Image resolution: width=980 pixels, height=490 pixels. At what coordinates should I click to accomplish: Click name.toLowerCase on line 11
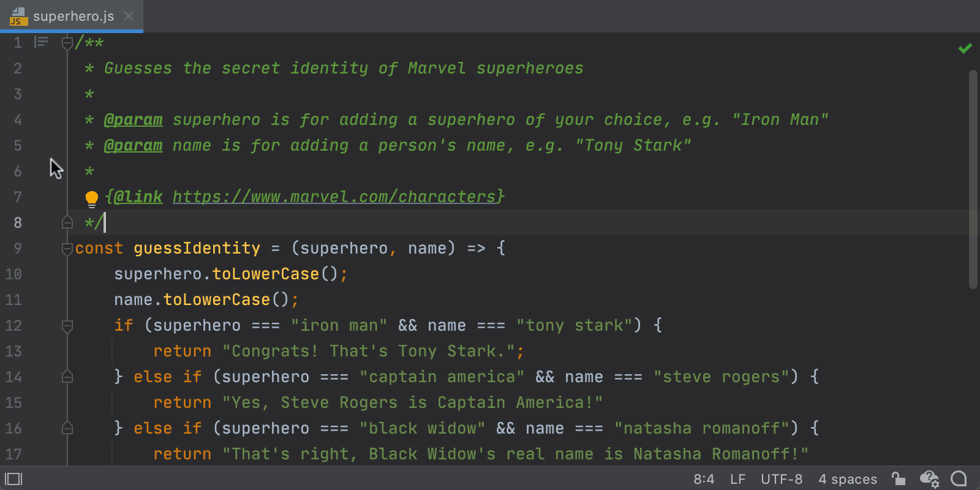[x=192, y=300]
